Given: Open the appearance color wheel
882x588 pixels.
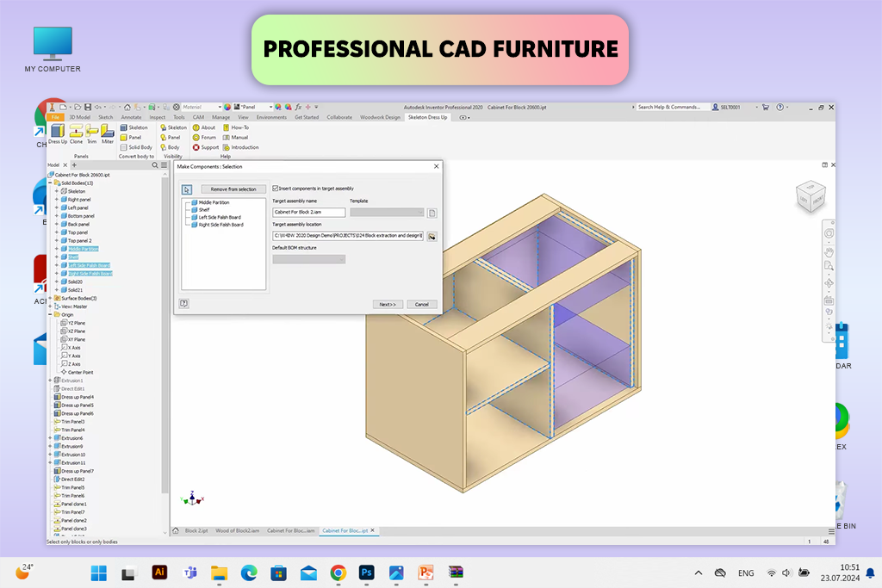Looking at the screenshot, I should click(227, 107).
